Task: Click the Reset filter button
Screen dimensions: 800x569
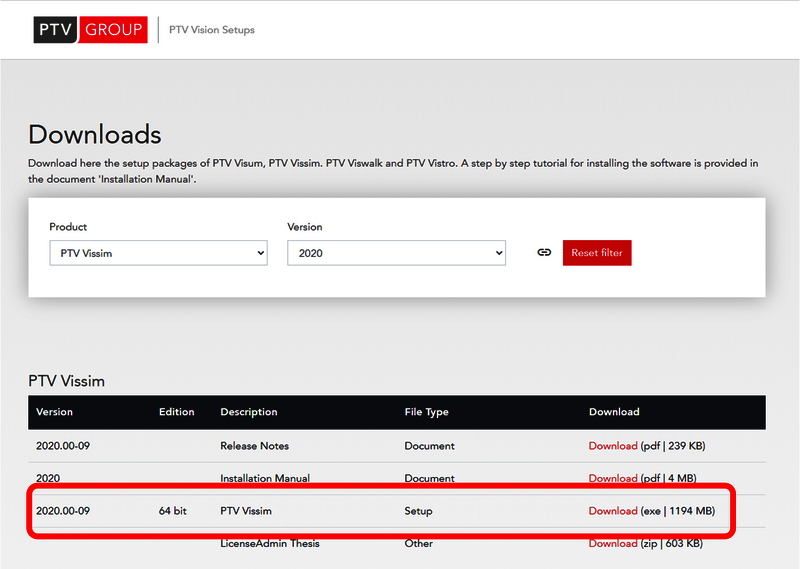Action: pos(597,253)
